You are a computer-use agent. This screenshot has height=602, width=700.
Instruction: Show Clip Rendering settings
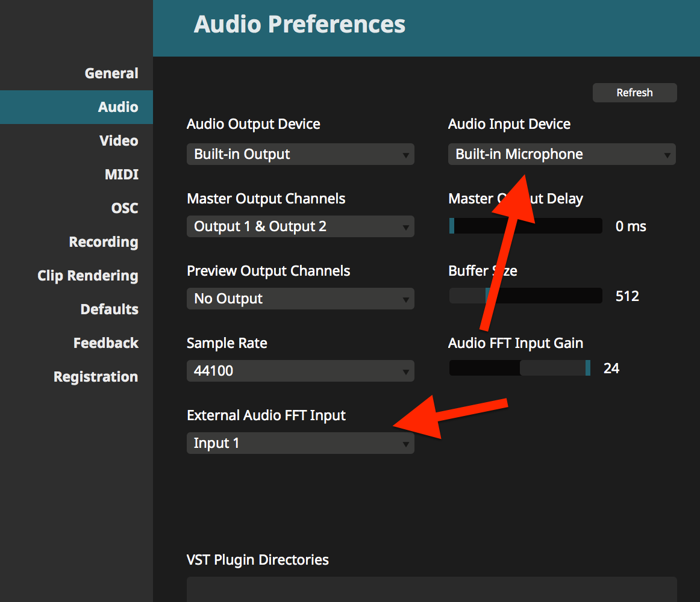coord(88,276)
